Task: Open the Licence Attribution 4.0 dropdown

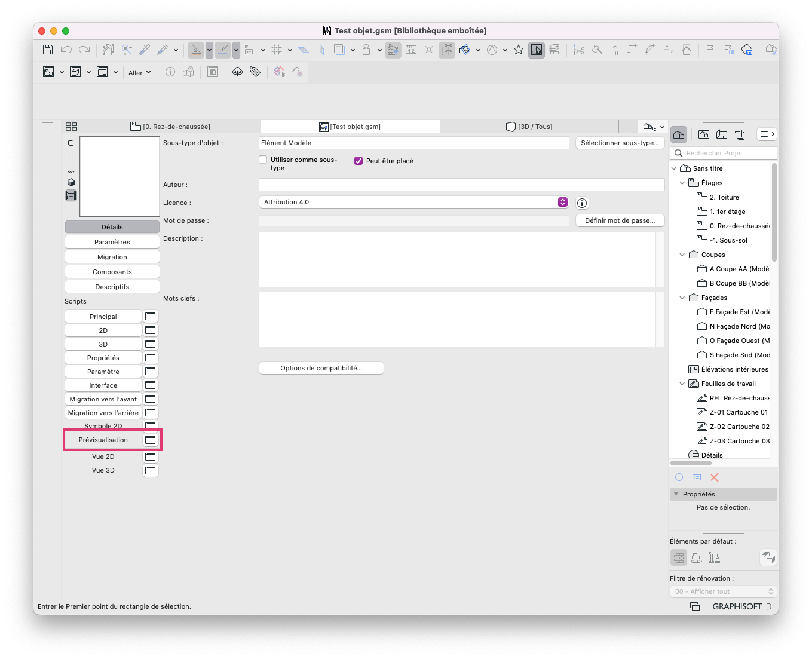Action: pos(413,202)
